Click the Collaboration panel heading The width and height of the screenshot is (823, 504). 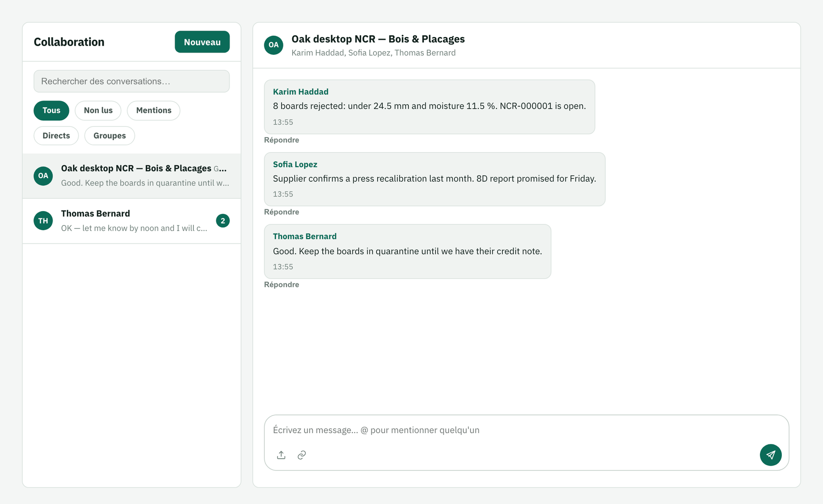click(69, 42)
